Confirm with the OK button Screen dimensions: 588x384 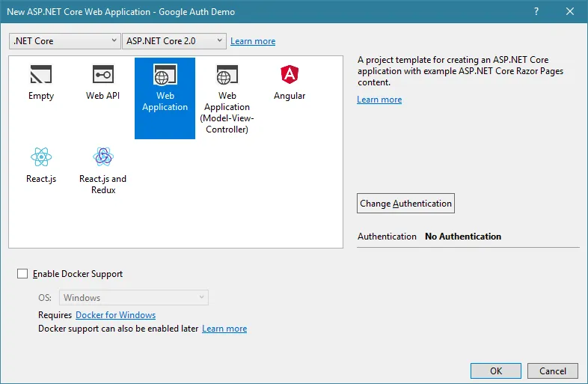pos(496,371)
